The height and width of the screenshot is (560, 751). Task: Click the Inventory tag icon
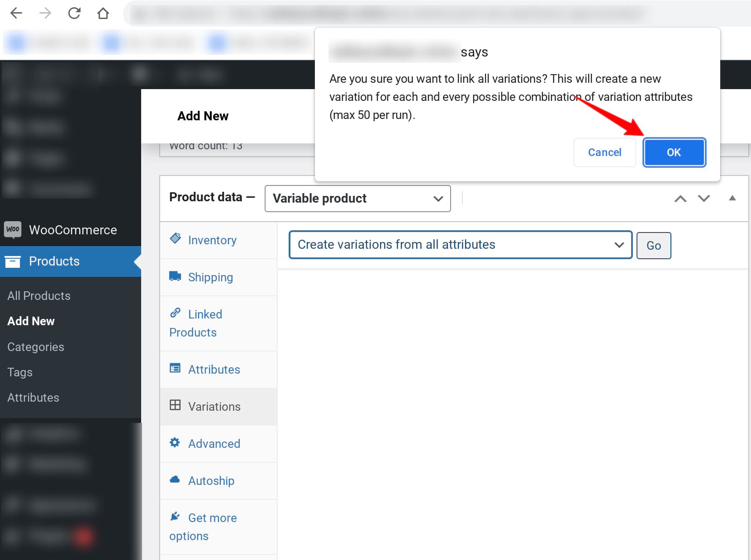coord(175,238)
